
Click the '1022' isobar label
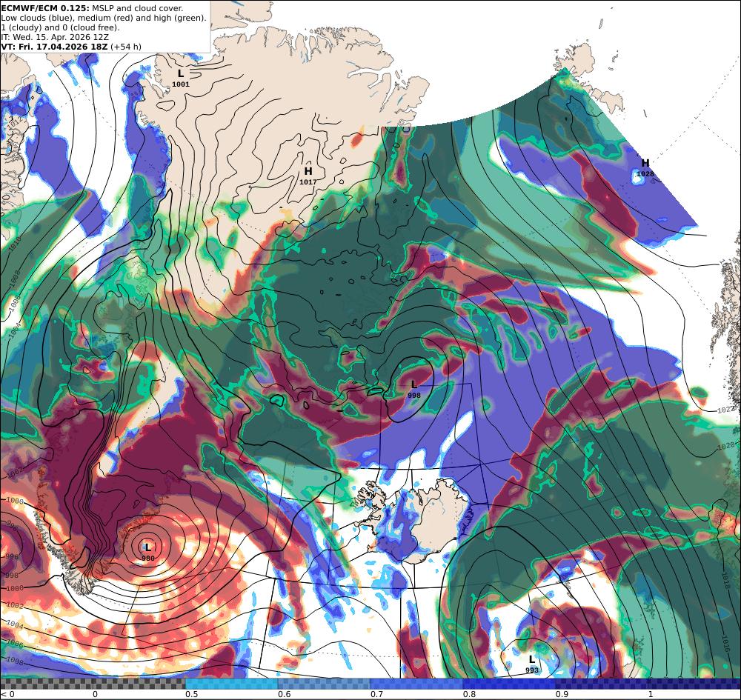click(726, 410)
